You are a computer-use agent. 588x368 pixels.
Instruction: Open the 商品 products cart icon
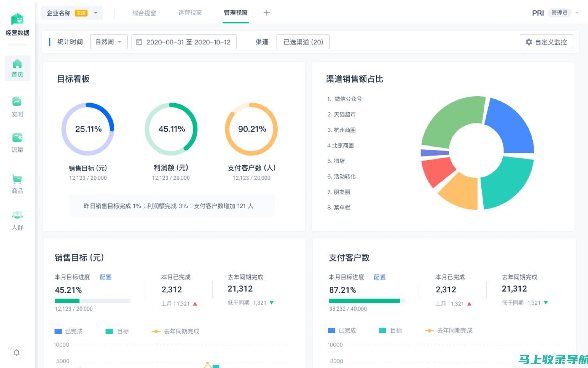17,179
